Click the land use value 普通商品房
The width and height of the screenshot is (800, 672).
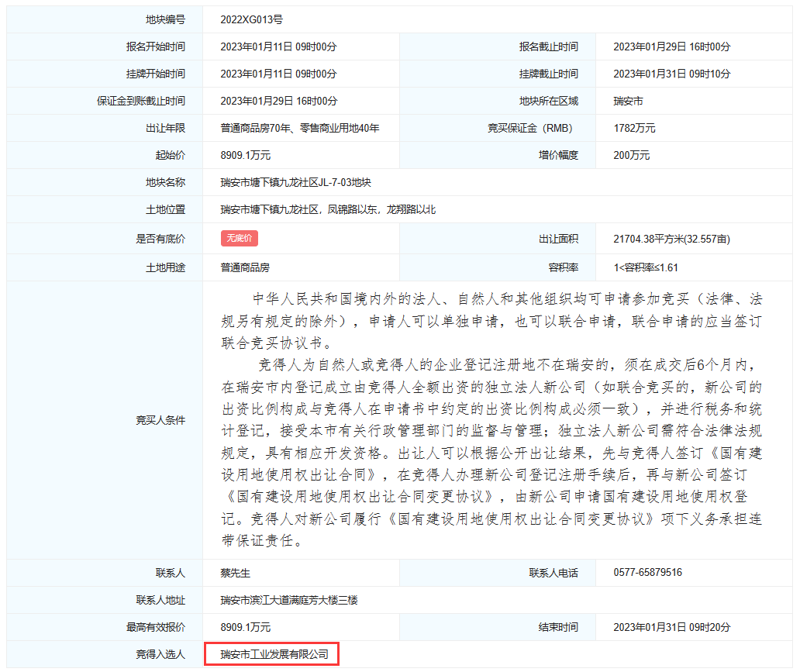245,267
